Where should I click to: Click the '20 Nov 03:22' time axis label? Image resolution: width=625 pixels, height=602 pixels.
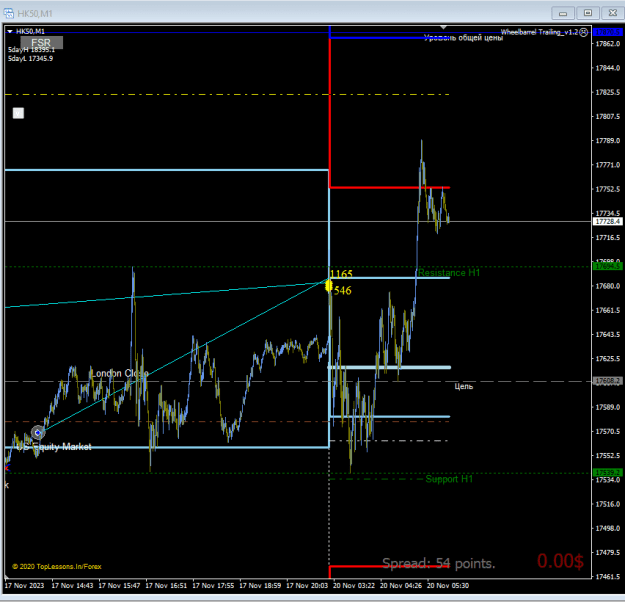(x=354, y=586)
